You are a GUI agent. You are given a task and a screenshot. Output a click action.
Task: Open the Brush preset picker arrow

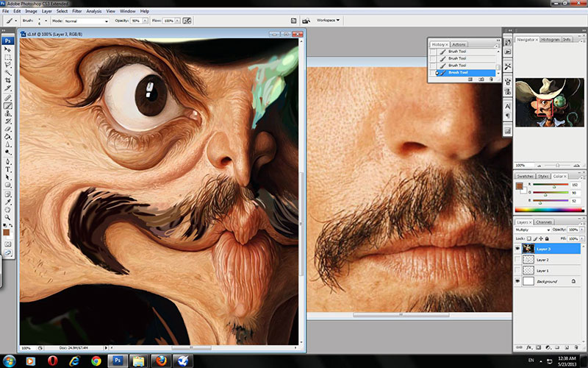pos(46,21)
